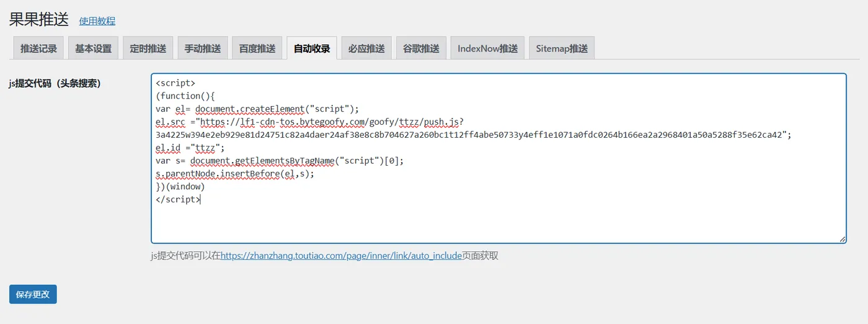Click the js提交代码（头条搜索） label
868x324 pixels.
[x=55, y=83]
